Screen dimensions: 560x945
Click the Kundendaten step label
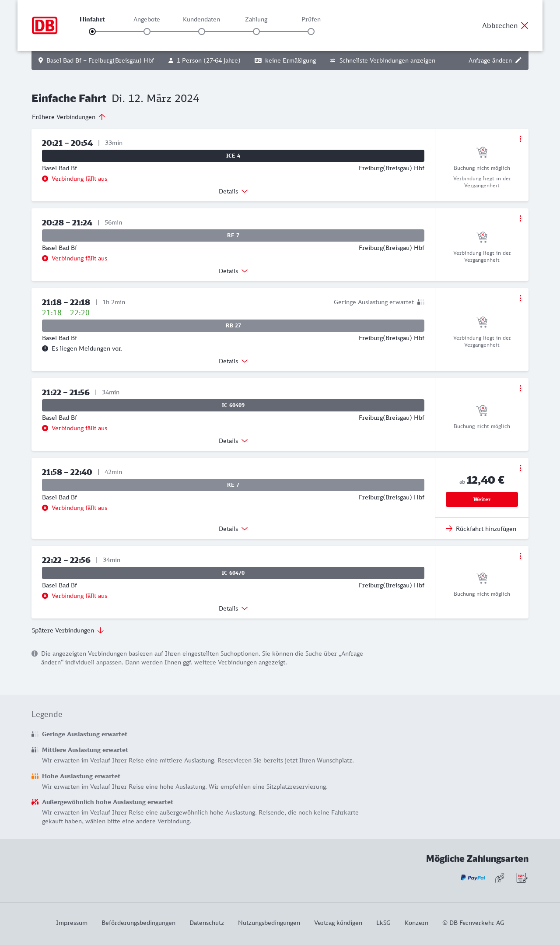coord(201,19)
